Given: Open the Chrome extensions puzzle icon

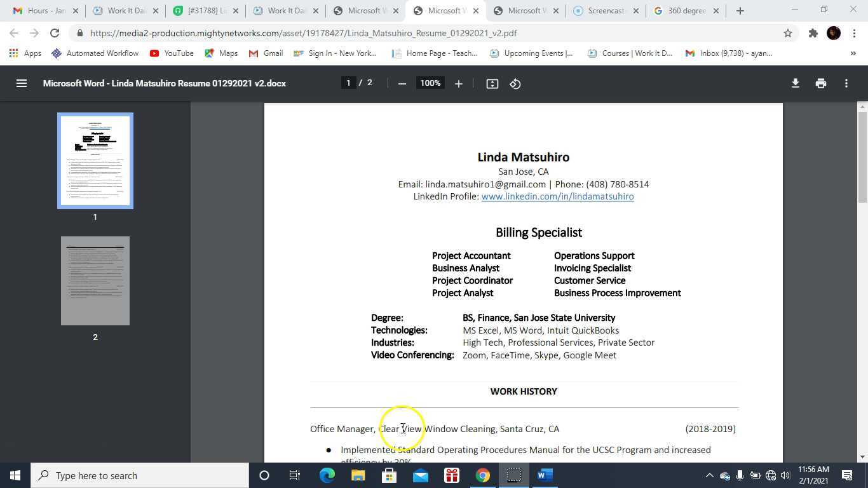Looking at the screenshot, I should coord(813,33).
